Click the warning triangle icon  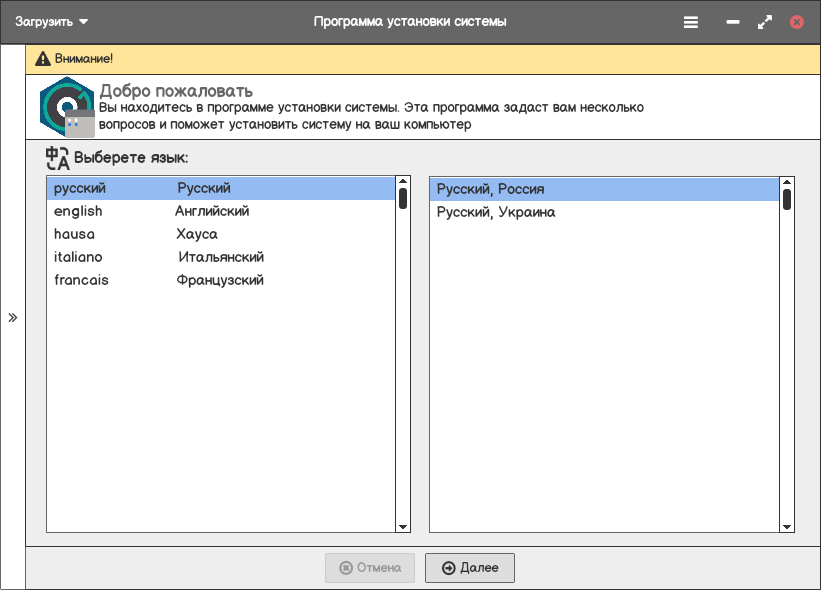click(43, 59)
